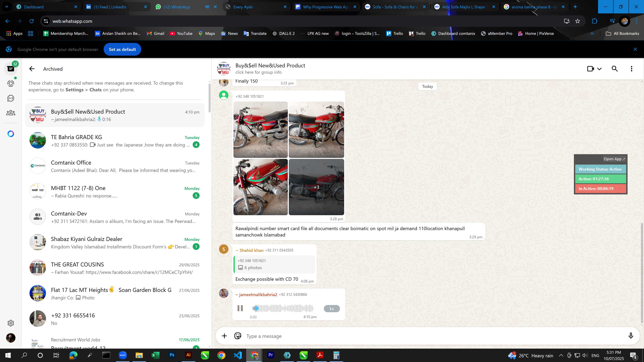This screenshot has width=644, height=362.
Task: Open the YouTube bookmark
Action: pos(181,34)
